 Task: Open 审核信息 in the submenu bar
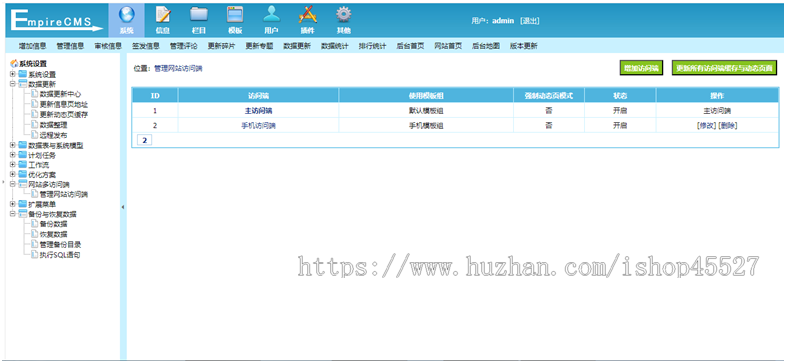coord(108,46)
